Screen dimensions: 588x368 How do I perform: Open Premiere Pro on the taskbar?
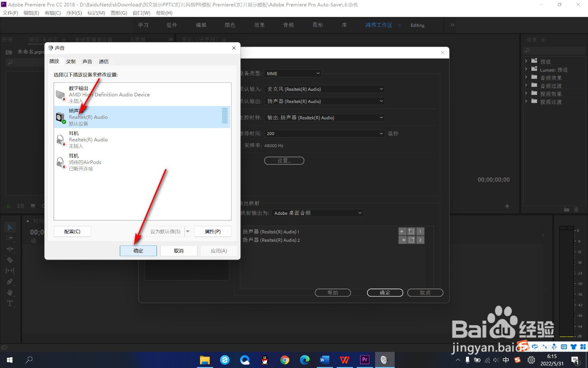(x=365, y=360)
